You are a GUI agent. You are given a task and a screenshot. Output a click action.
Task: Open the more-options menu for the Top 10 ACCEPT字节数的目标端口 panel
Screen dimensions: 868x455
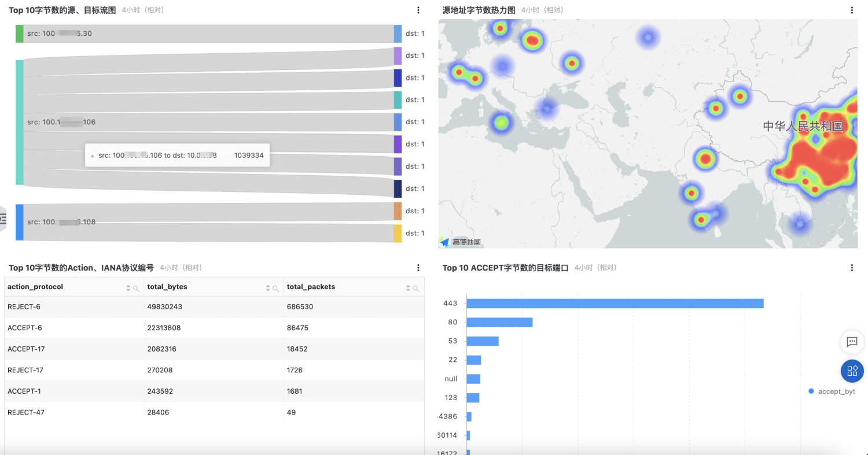pyautogui.click(x=852, y=268)
